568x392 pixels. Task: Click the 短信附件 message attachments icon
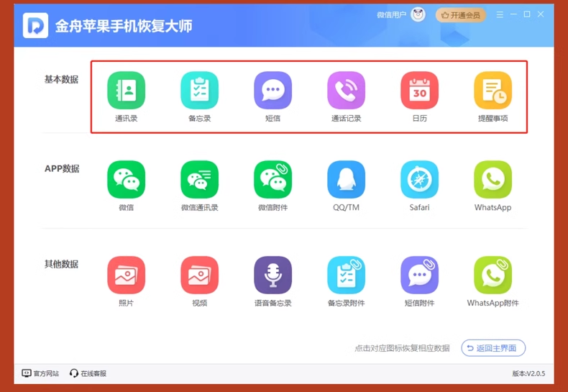click(x=419, y=275)
